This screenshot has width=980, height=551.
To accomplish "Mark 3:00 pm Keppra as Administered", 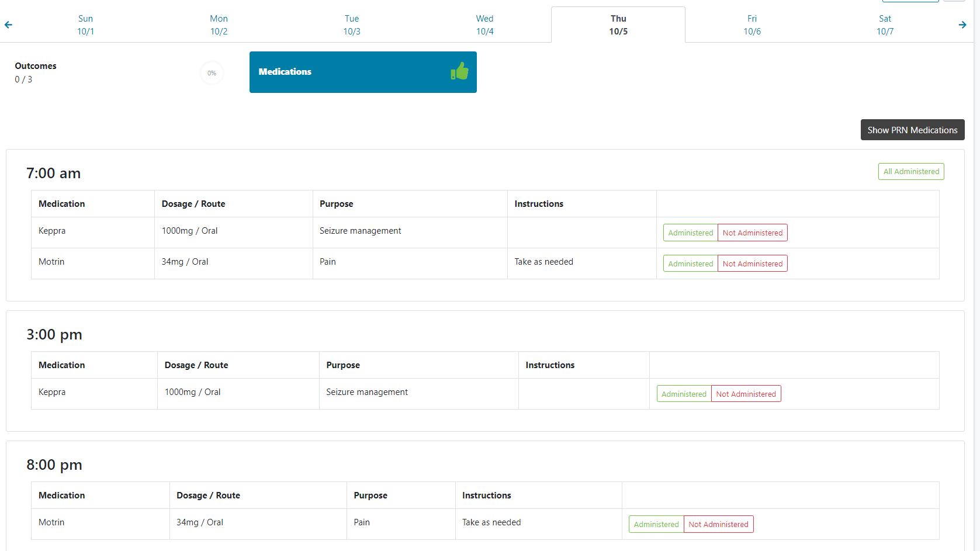I will pos(684,394).
